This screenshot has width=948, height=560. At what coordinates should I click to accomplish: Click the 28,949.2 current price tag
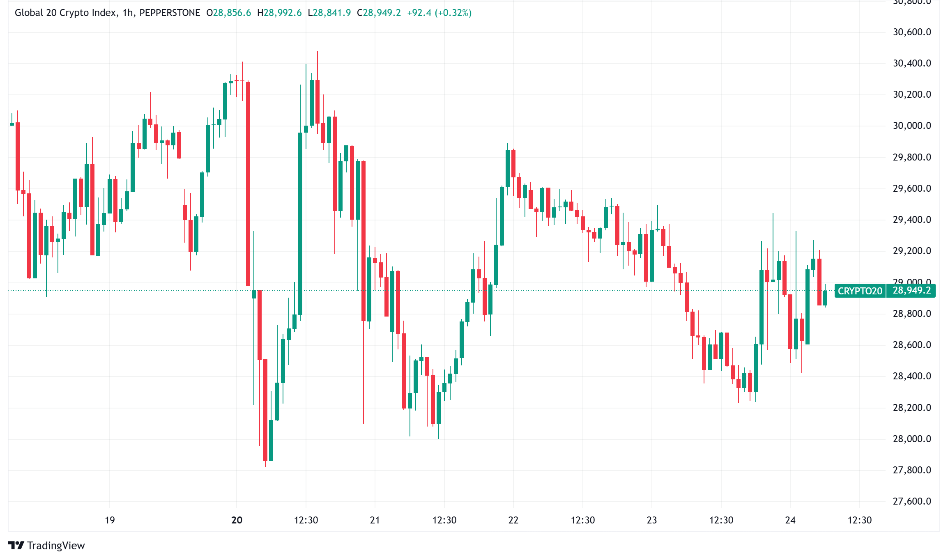pyautogui.click(x=911, y=291)
